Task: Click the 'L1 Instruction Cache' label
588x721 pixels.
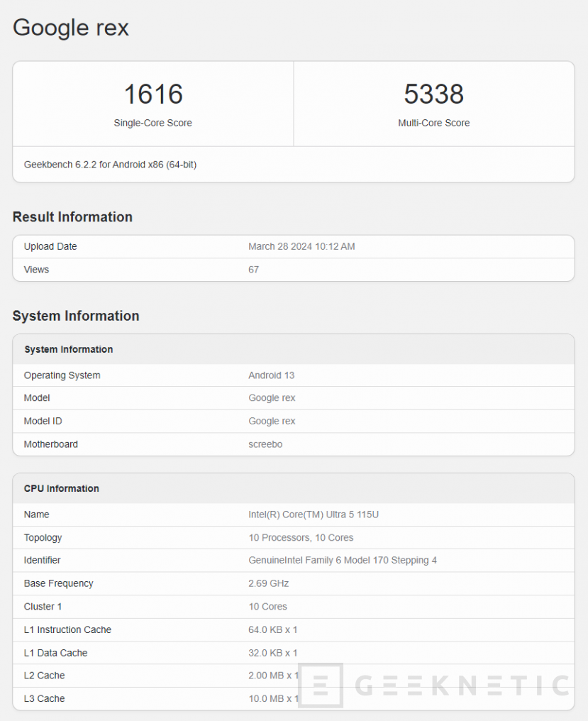Action: pyautogui.click(x=67, y=629)
